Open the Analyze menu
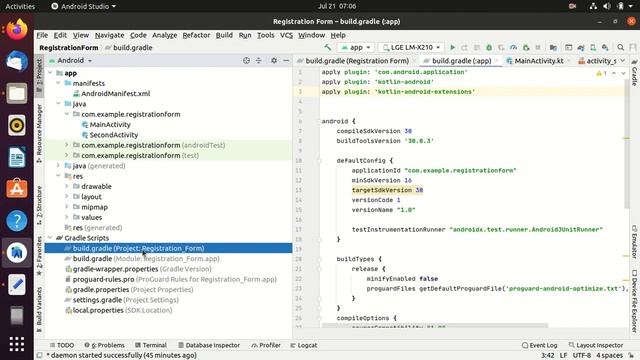This screenshot has width=640, height=360. 164,35
